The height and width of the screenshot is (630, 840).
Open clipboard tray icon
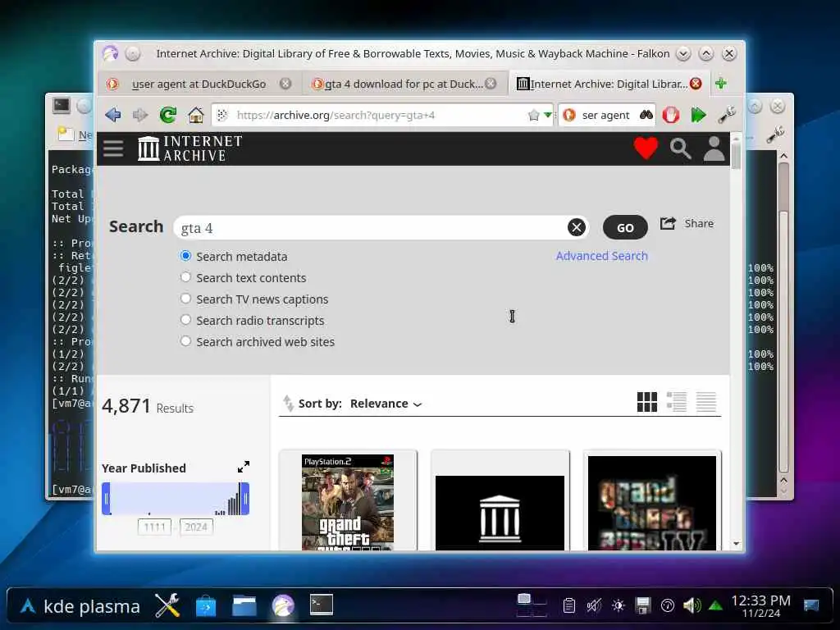[x=569, y=606]
